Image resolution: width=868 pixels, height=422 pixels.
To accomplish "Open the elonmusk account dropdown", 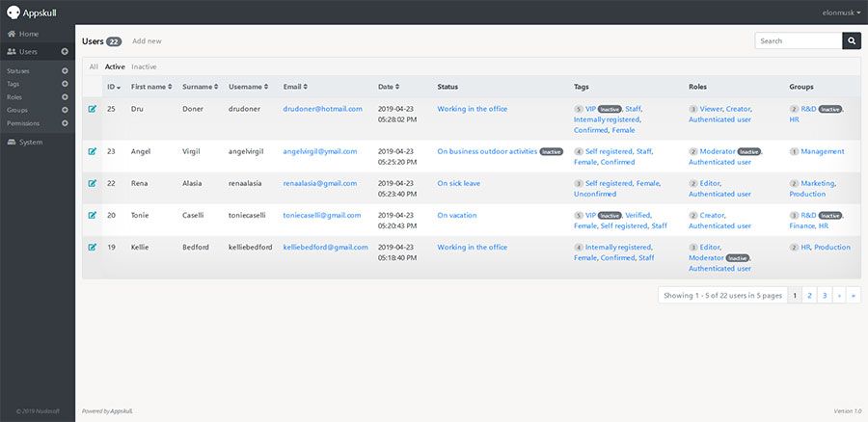I will click(x=841, y=13).
